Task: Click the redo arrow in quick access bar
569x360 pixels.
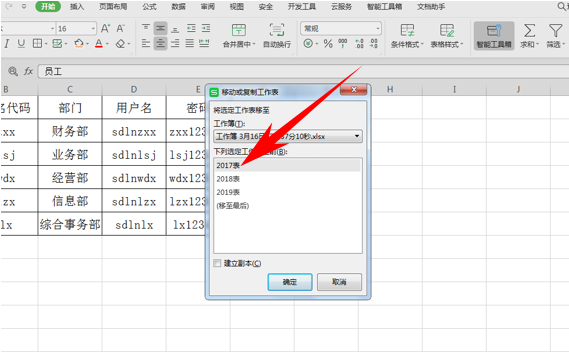Action: coord(8,6)
